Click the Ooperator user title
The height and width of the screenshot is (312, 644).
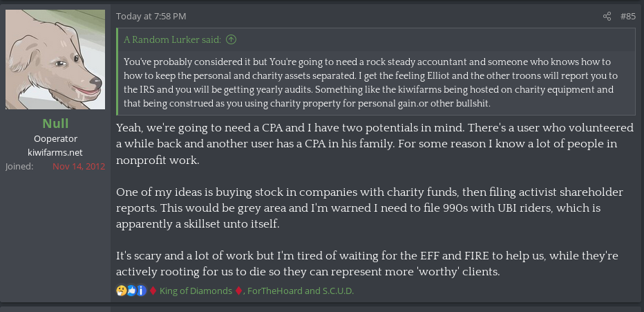click(x=55, y=139)
